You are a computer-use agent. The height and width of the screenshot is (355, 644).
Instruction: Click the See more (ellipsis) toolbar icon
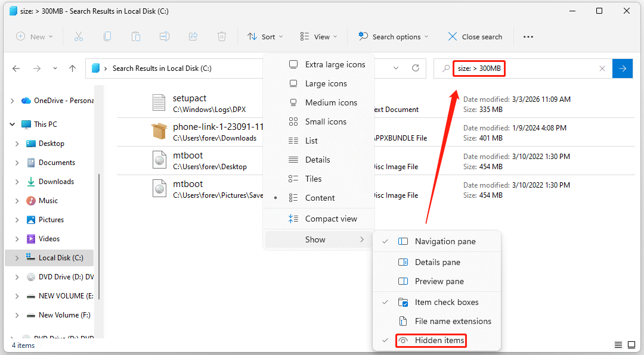click(528, 36)
